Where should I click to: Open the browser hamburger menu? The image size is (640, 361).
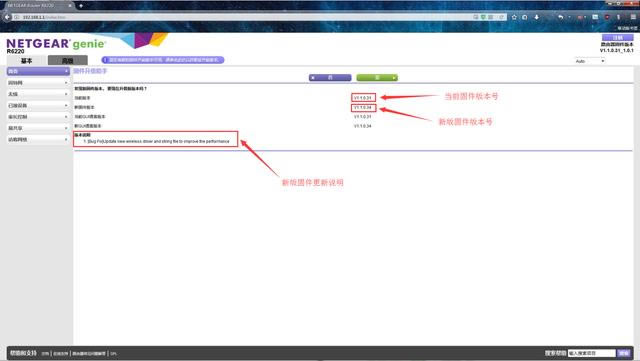(633, 17)
